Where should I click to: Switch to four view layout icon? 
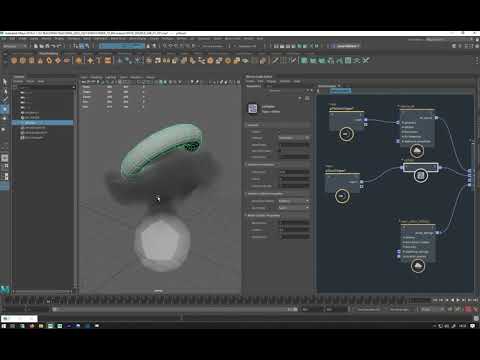tap(5, 167)
